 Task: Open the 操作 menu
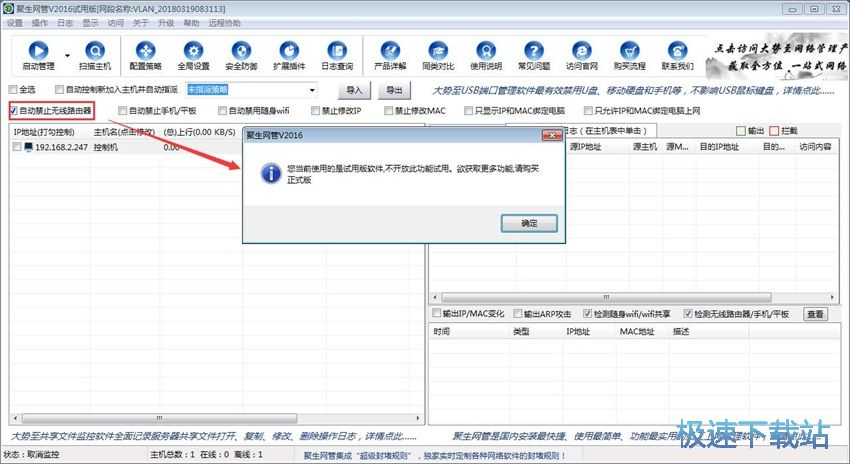tap(40, 23)
